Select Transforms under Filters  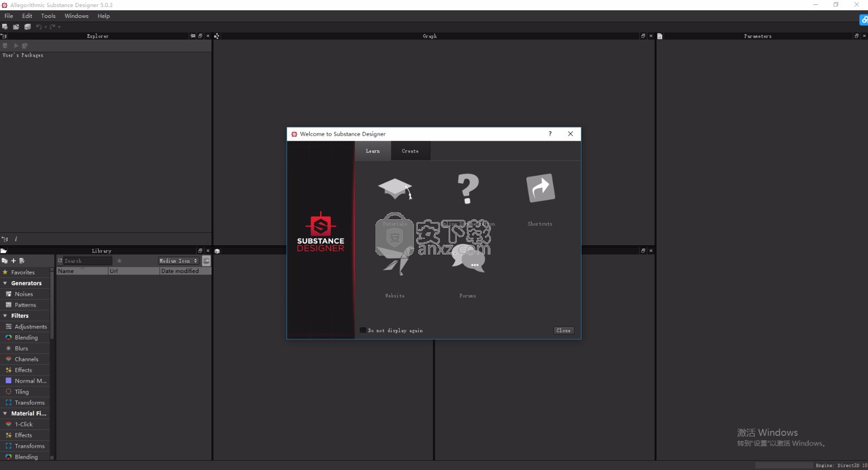click(x=24, y=403)
